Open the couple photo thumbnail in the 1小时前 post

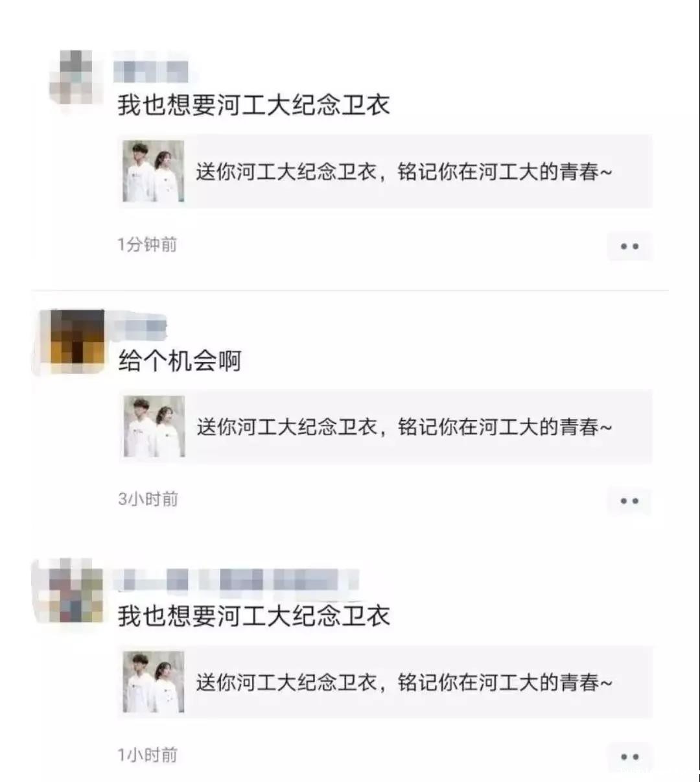coord(154,682)
